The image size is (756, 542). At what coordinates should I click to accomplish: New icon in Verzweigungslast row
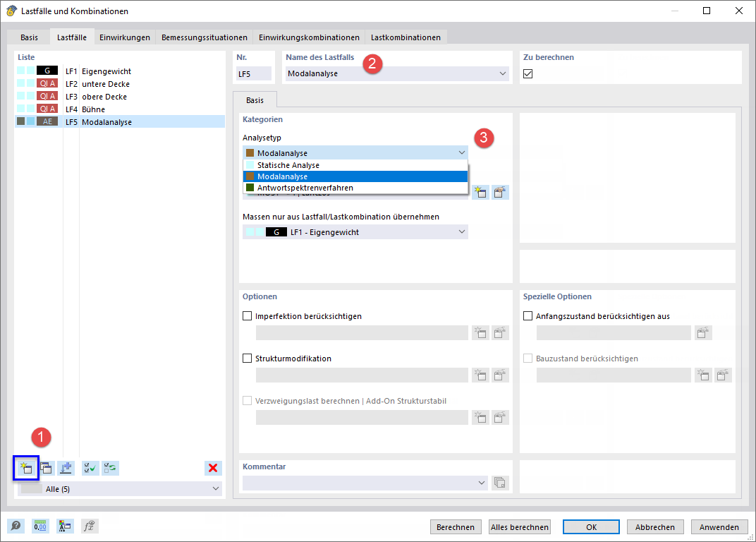point(480,418)
